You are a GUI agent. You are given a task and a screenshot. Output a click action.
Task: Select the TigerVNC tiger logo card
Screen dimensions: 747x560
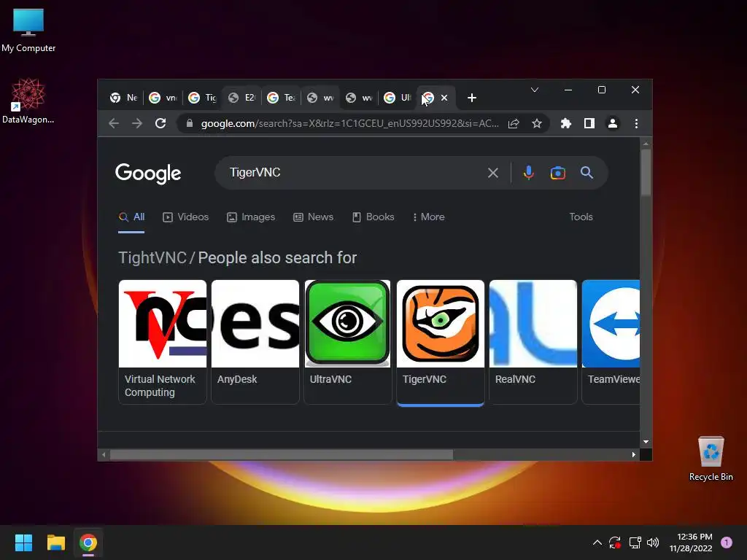(440, 342)
